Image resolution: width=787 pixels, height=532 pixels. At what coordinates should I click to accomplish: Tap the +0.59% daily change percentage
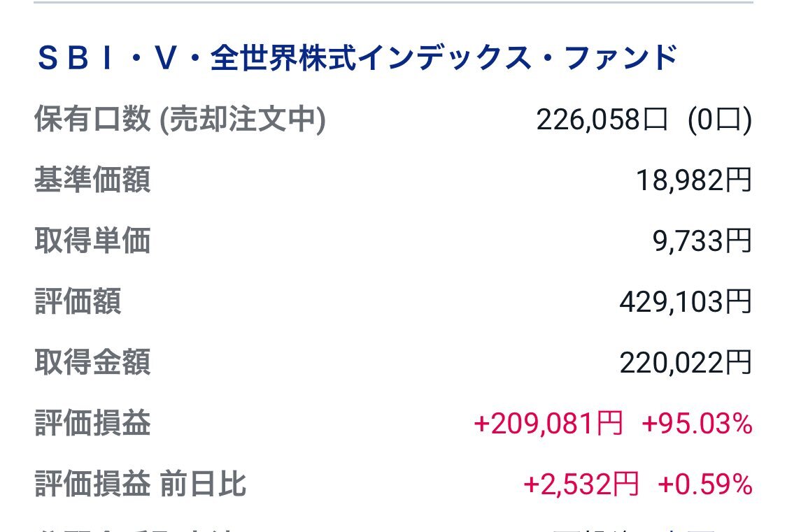point(705,484)
